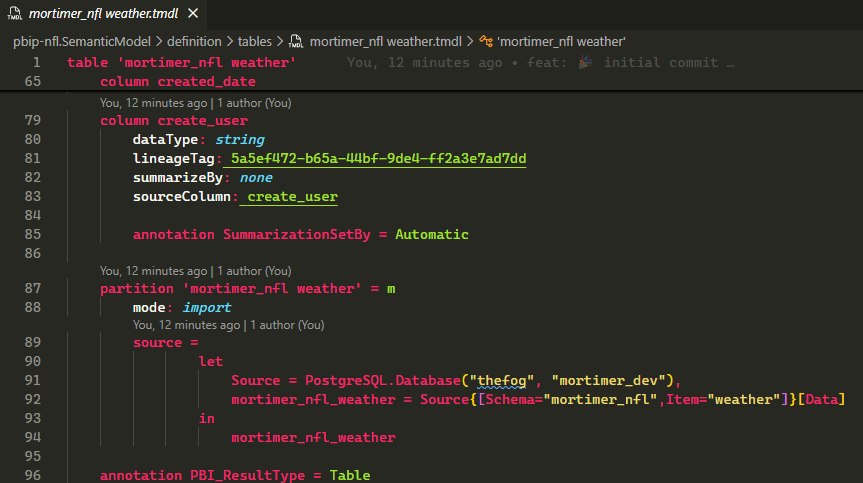The image size is (863, 483).
Task: Click line number 96 in the gutter
Action: click(32, 475)
